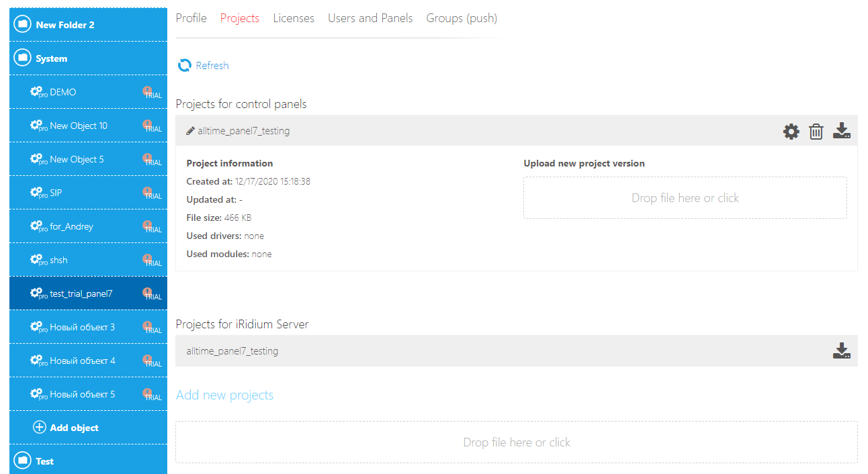868x474 pixels.
Task: Open the Groups (push) tab
Action: point(462,18)
